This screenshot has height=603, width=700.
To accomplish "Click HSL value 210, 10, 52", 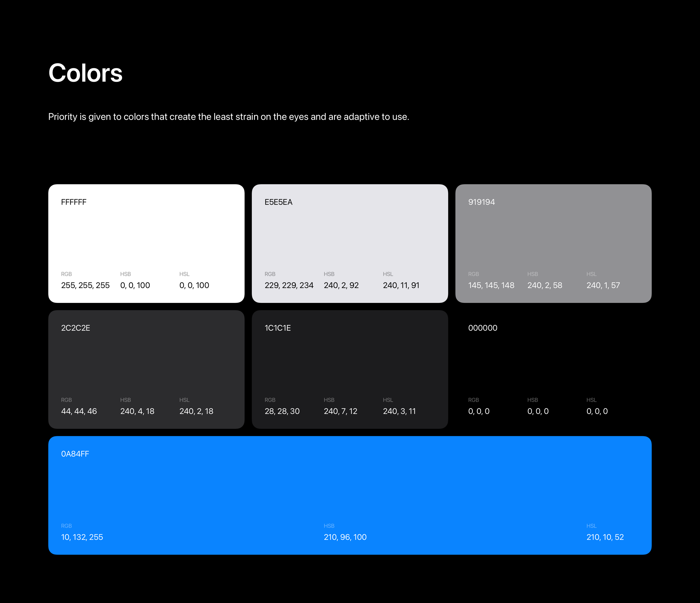I will click(x=605, y=537).
